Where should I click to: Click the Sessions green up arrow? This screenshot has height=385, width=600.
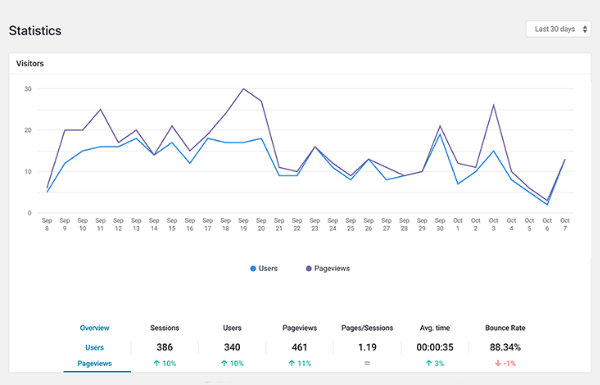[157, 363]
